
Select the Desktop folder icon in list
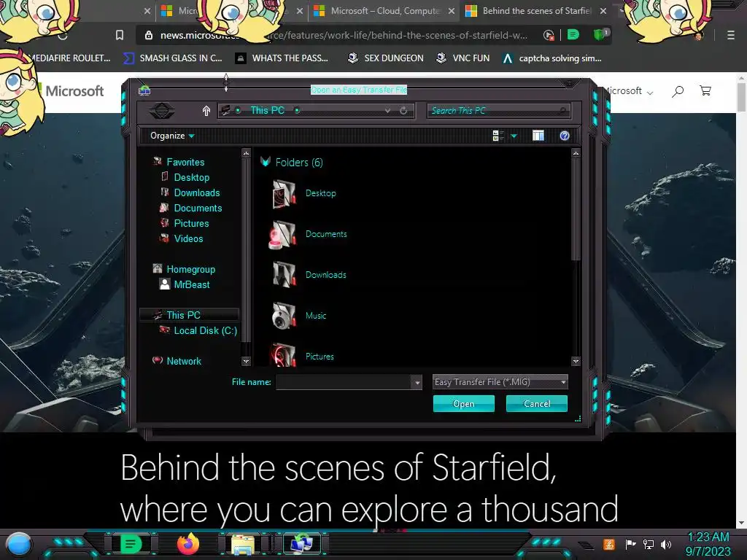click(x=284, y=194)
